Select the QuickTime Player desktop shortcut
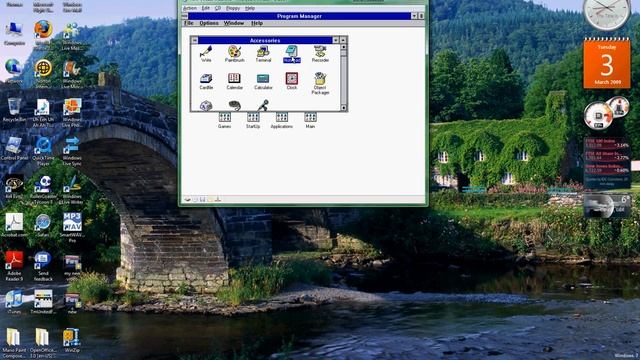 43,151
